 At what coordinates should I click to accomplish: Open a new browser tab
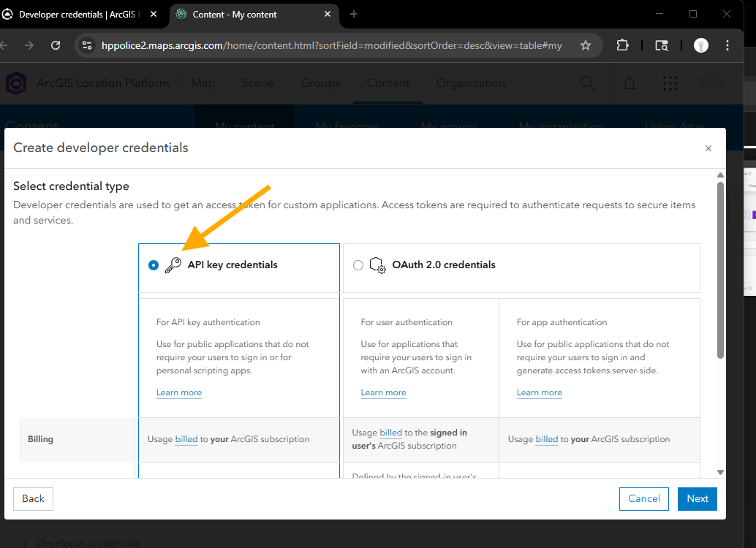353,15
